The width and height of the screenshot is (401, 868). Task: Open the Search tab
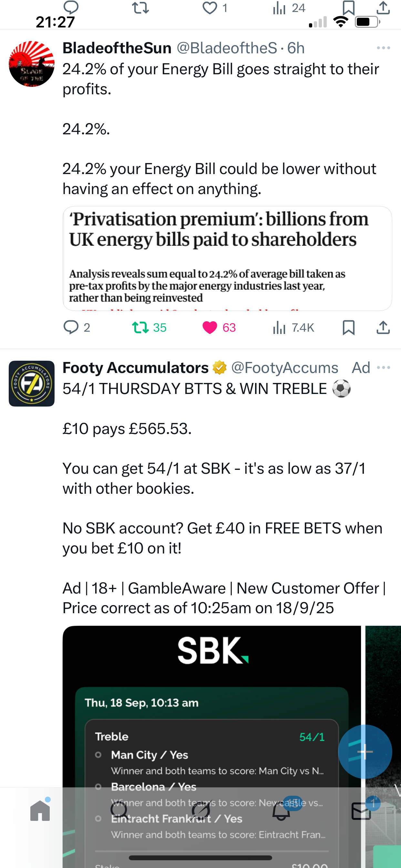[x=120, y=811]
